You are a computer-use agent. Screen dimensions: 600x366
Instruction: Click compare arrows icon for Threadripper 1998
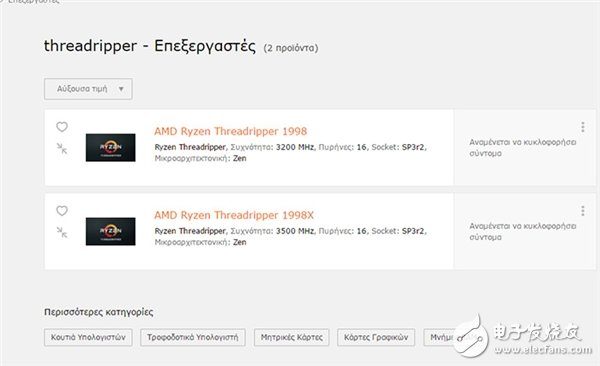click(62, 149)
